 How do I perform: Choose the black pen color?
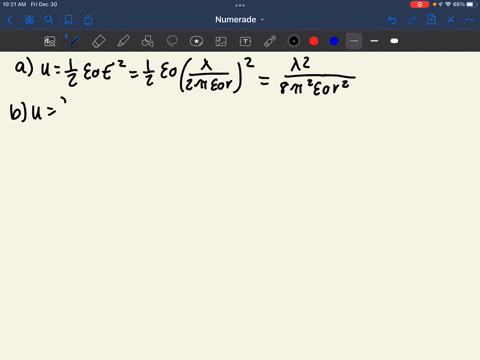click(294, 41)
